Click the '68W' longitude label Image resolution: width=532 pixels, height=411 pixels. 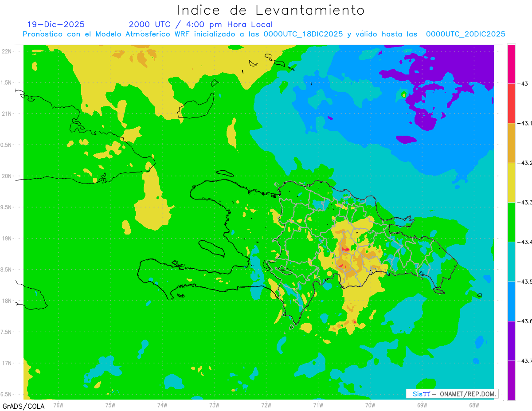474,405
